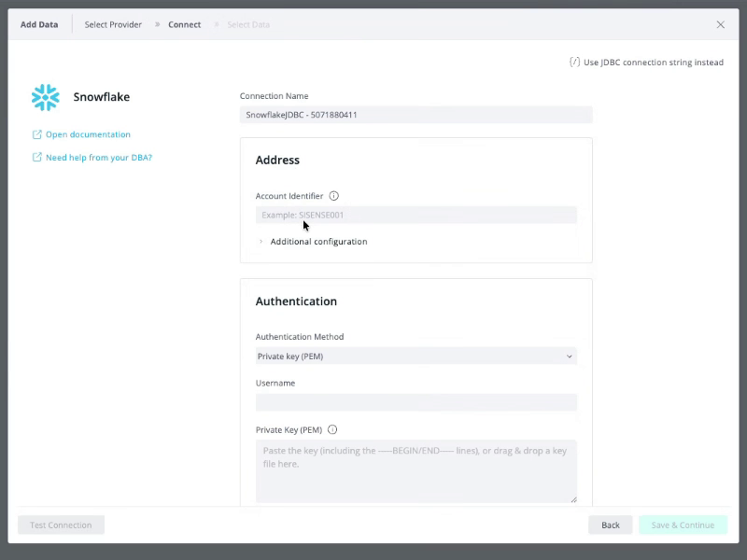Click the external-link icon beside Need help from your DBA
The width and height of the screenshot is (747, 560).
coord(36,157)
